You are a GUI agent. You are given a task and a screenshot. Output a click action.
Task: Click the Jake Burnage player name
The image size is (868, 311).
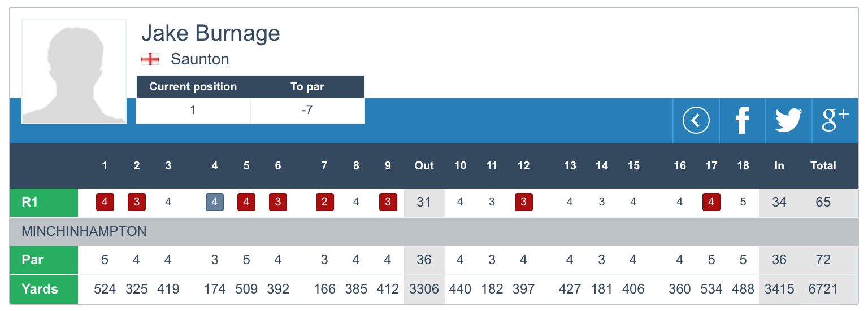(210, 34)
